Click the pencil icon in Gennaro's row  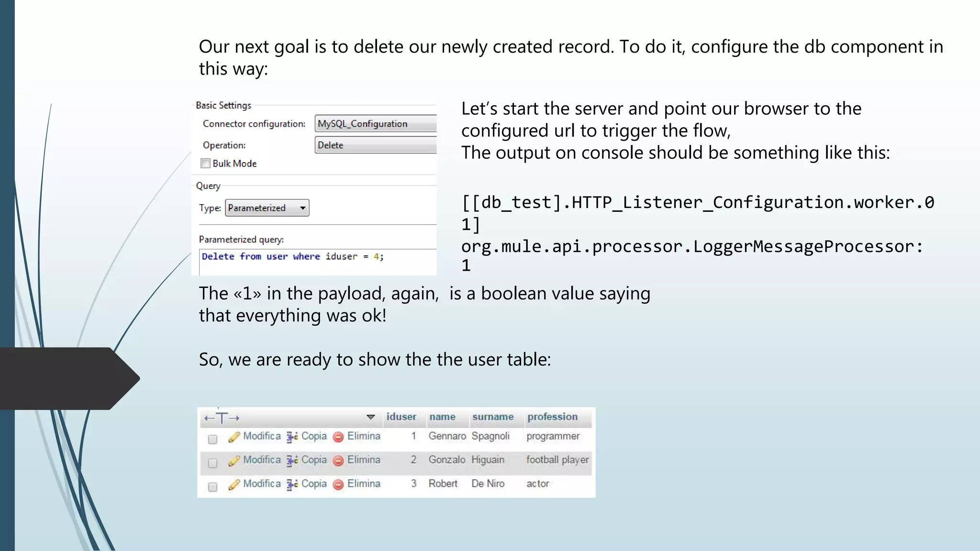[x=234, y=437]
